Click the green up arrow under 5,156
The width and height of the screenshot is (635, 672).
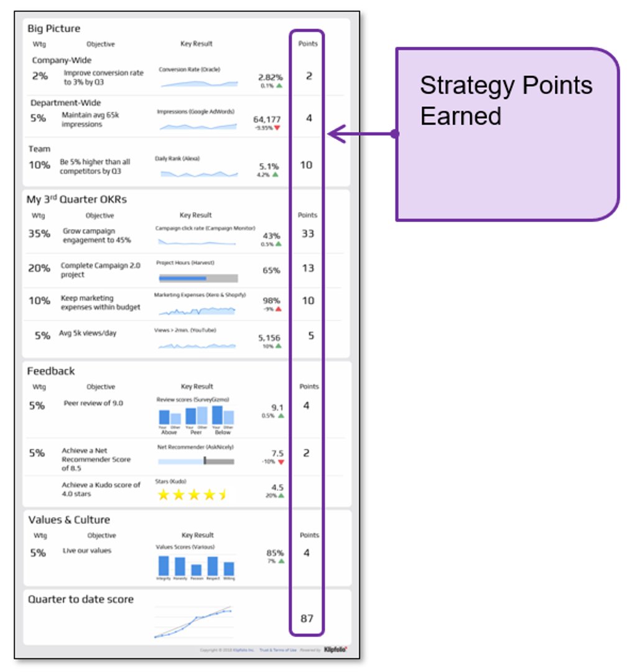(278, 346)
